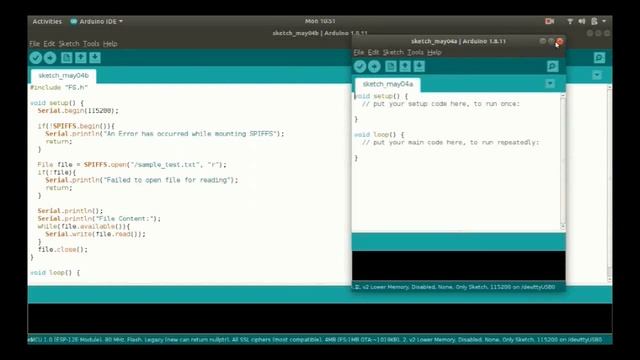Screen dimensions: 640x360
Task: Click the '#include "FS.h"' code line
Action: click(x=59, y=87)
